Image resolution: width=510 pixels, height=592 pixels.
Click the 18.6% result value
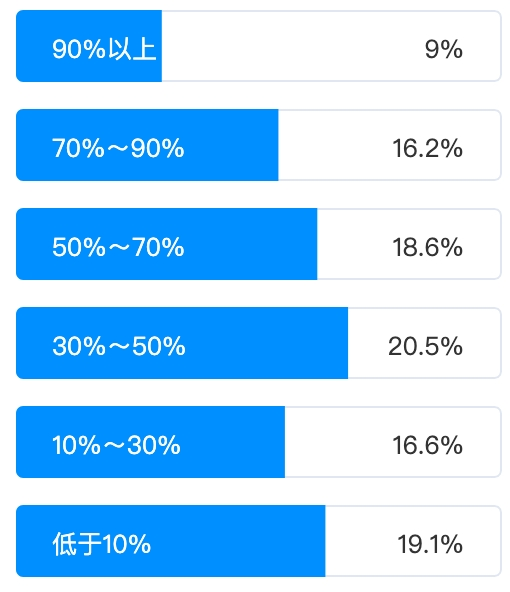point(427,247)
